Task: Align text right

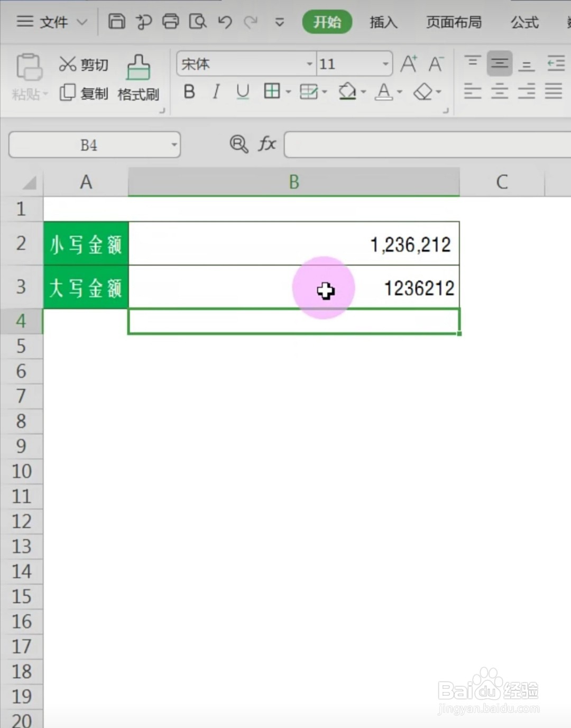Action: [x=526, y=92]
